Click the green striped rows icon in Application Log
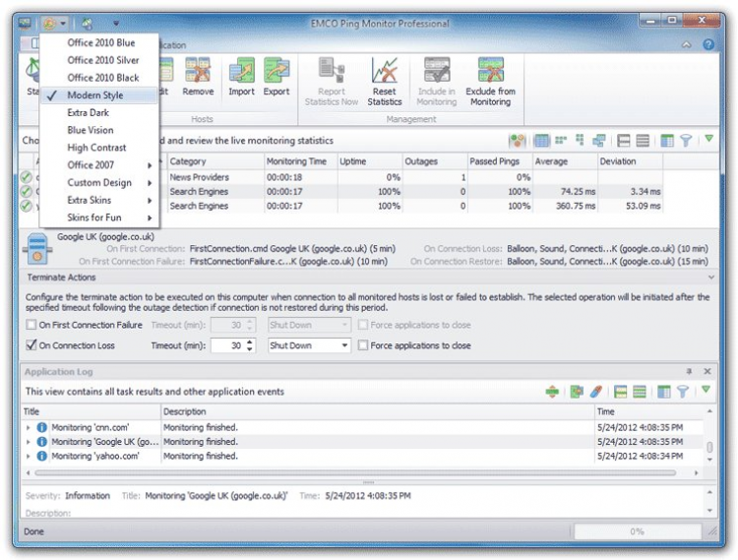The height and width of the screenshot is (560, 738). (640, 391)
